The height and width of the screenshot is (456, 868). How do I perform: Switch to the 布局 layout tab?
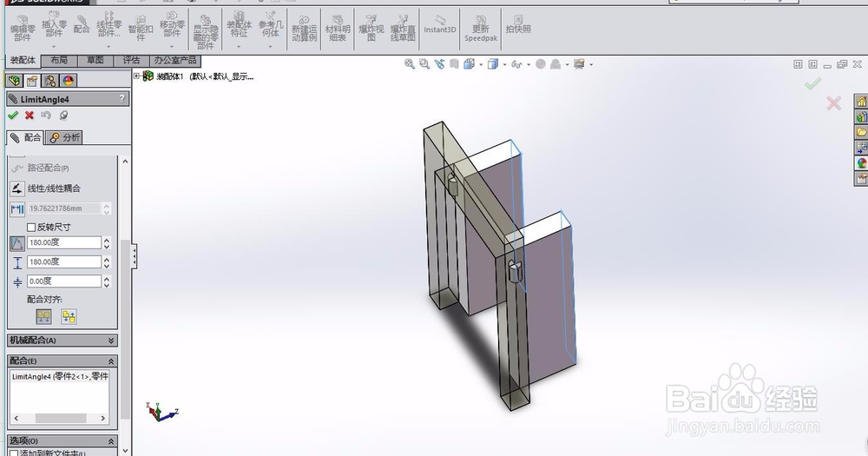click(x=59, y=61)
